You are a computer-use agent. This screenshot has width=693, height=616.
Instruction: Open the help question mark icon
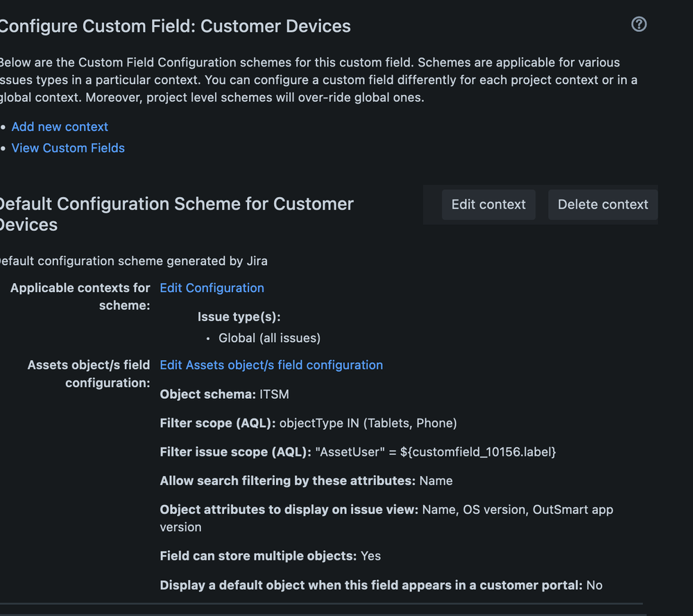638,24
